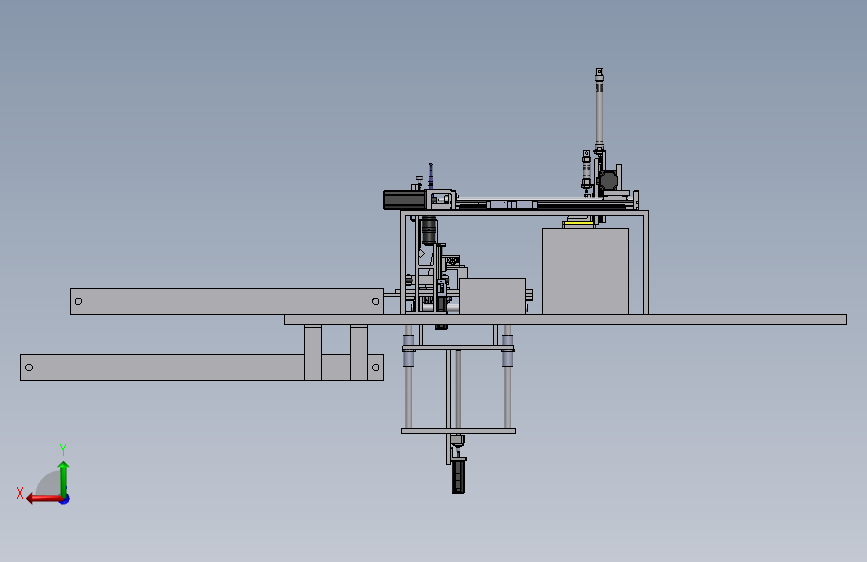The image size is (867, 562).
Task: Select the left support post between the two bars
Action: click(313, 352)
